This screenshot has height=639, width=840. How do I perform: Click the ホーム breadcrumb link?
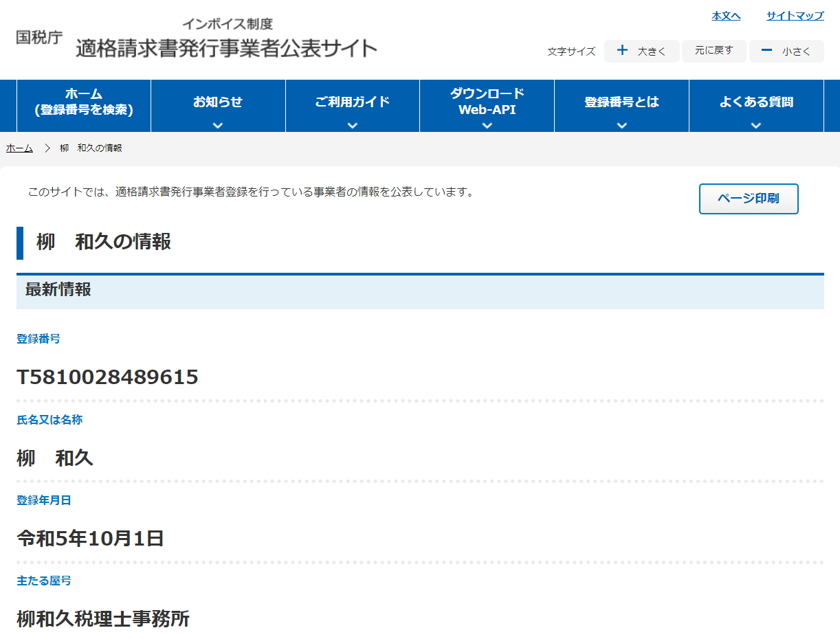click(19, 148)
